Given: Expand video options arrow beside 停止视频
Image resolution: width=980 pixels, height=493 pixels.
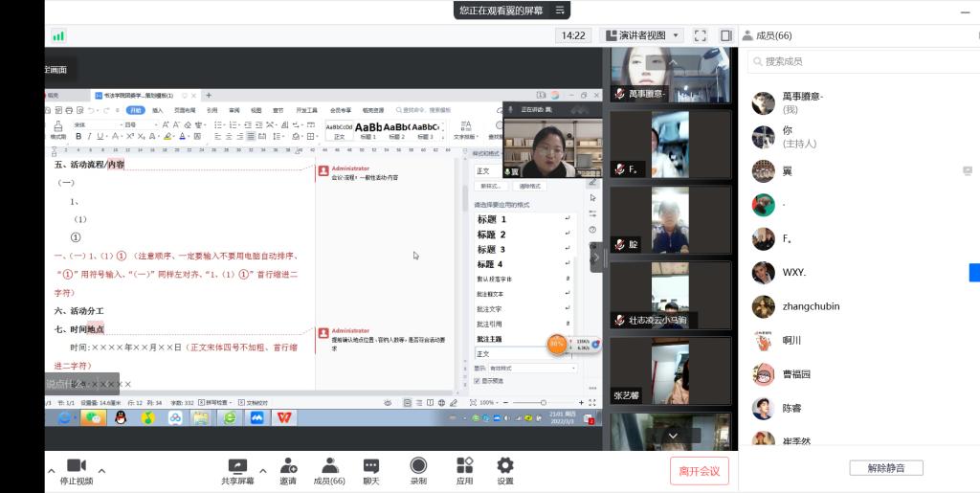Looking at the screenshot, I should [x=101, y=470].
